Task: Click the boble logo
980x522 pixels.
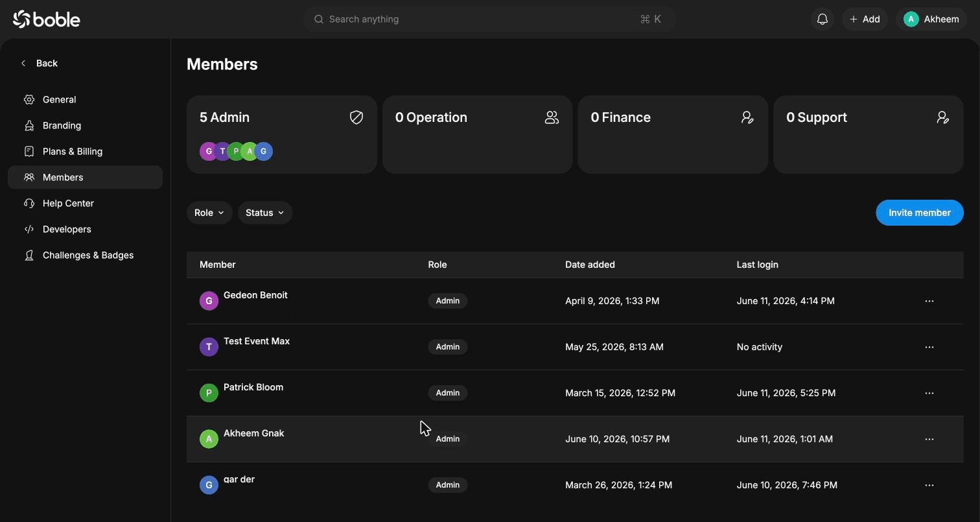Action: 47,19
